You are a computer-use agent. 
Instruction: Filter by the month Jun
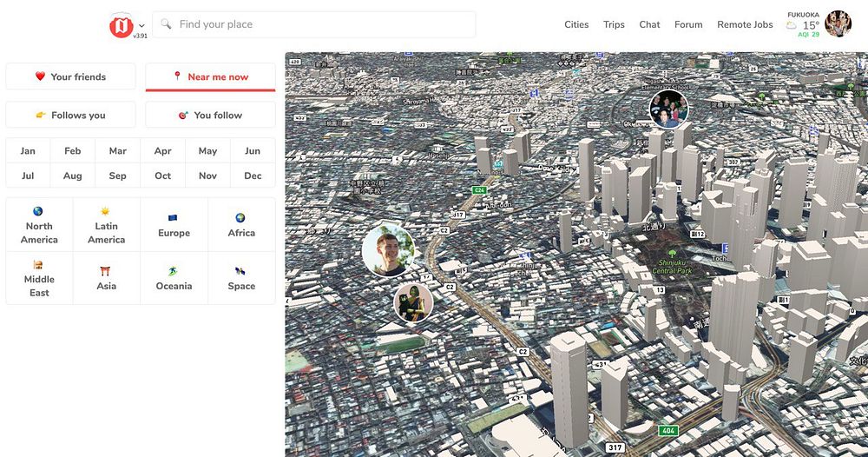pyautogui.click(x=253, y=150)
